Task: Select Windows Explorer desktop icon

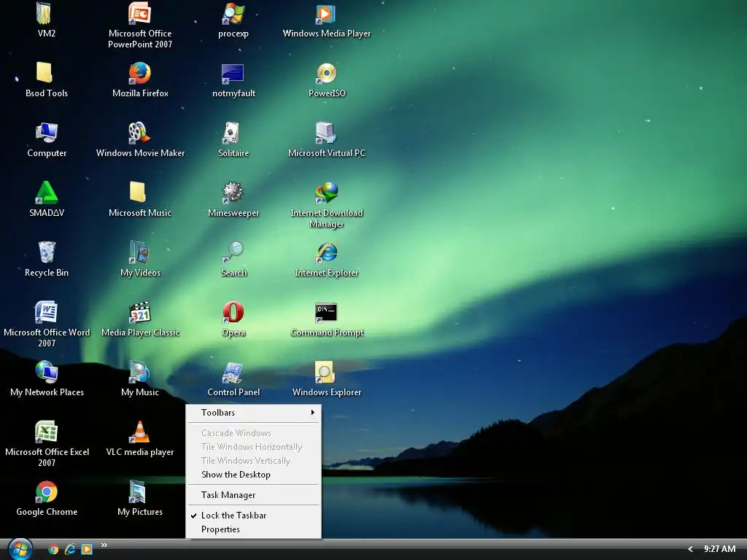Action: coord(325,372)
